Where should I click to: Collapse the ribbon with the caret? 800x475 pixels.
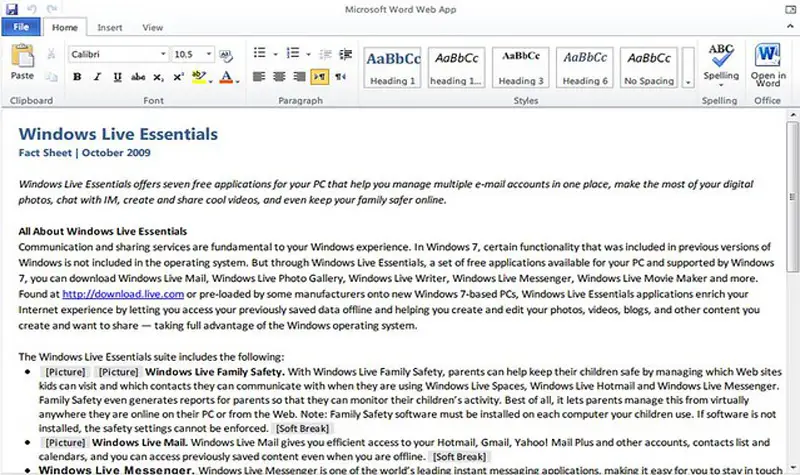791,26
